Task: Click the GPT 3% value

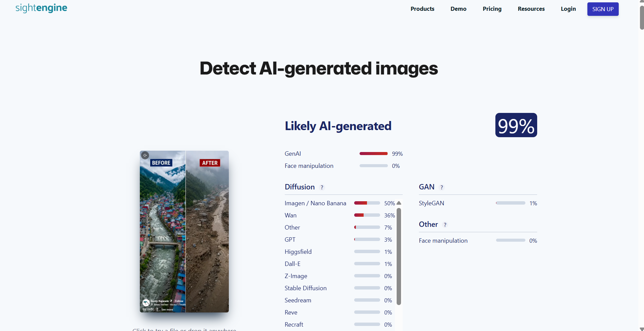Action: 388,240
